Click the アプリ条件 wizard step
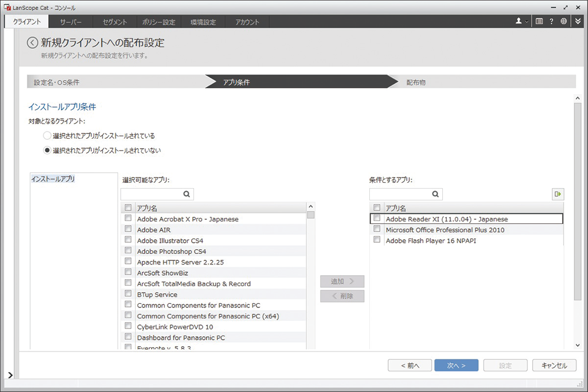Screen dimensions: 588x392 tap(300, 82)
